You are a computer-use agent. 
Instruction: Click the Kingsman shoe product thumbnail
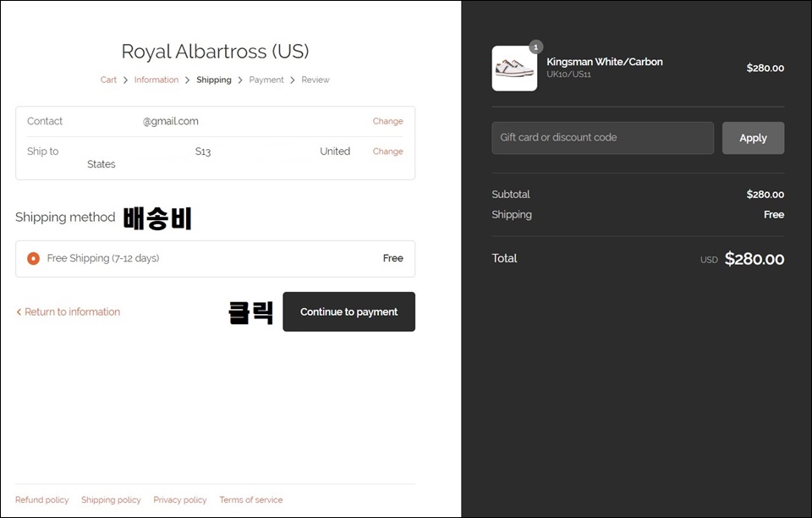[x=514, y=69]
